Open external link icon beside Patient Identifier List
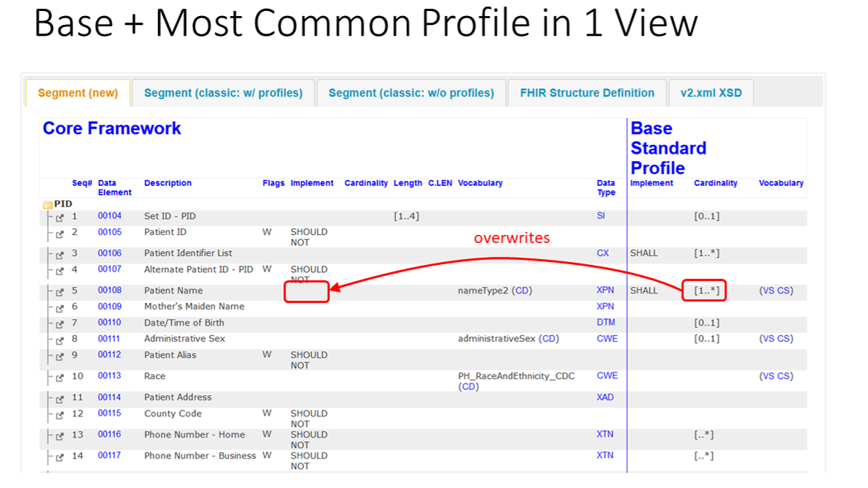Viewport: 868px width, 488px height. tap(60, 254)
